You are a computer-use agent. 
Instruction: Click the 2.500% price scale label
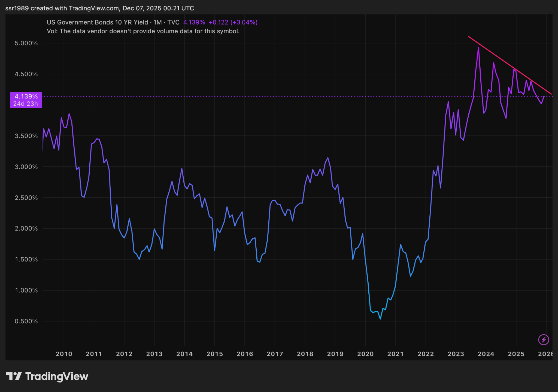26,198
